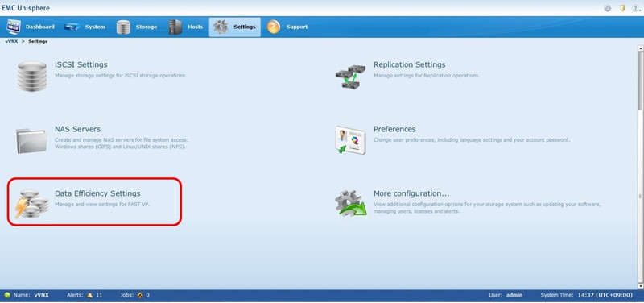The height and width of the screenshot is (303, 644).
Task: Open Data Efficiency Settings link
Action: point(97,193)
